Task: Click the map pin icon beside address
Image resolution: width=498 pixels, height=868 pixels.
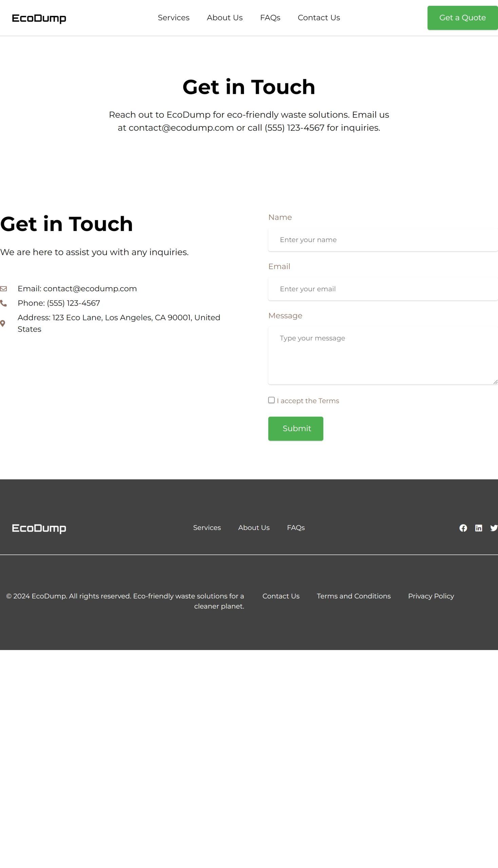Action: (x=3, y=323)
